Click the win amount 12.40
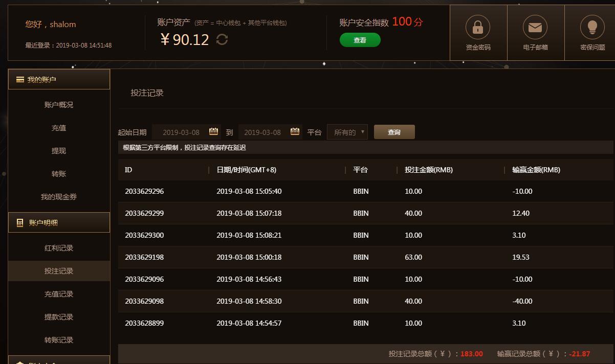Image resolution: width=615 pixels, height=364 pixels. pos(521,213)
